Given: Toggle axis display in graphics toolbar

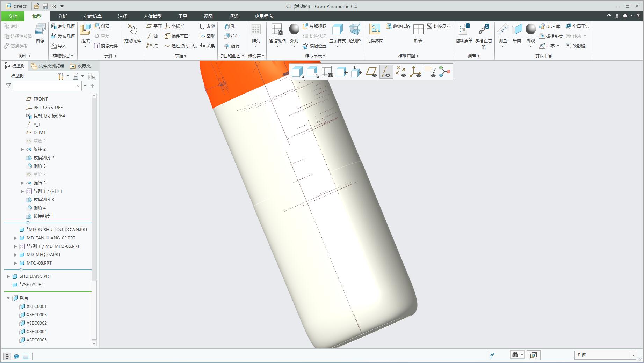Looking at the screenshot, I should point(386,72).
